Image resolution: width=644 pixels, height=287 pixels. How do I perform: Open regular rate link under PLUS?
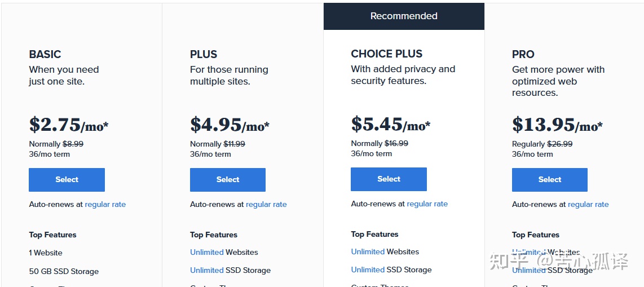click(x=266, y=205)
